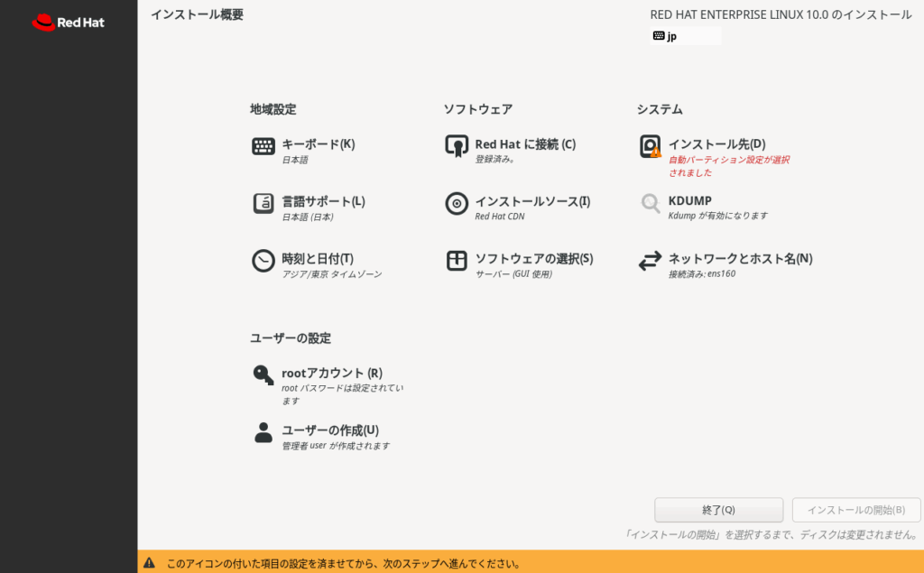Open the jp keyboard layout indicator

point(685,36)
